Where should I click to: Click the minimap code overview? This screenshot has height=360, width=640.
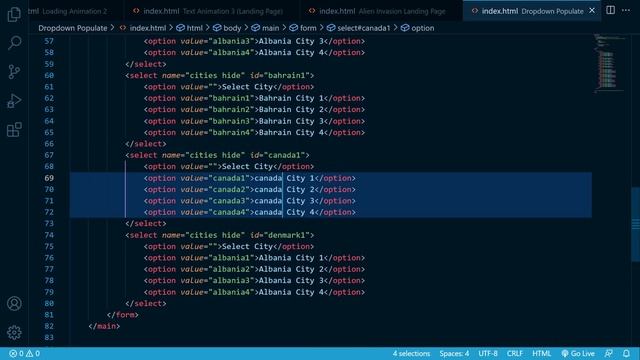click(x=608, y=63)
